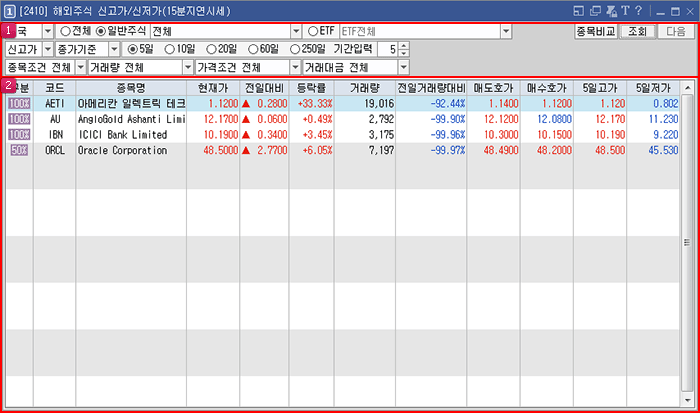This screenshot has height=413, width=700.
Task: Sort by the 5일고가 column header
Action: tap(600, 88)
